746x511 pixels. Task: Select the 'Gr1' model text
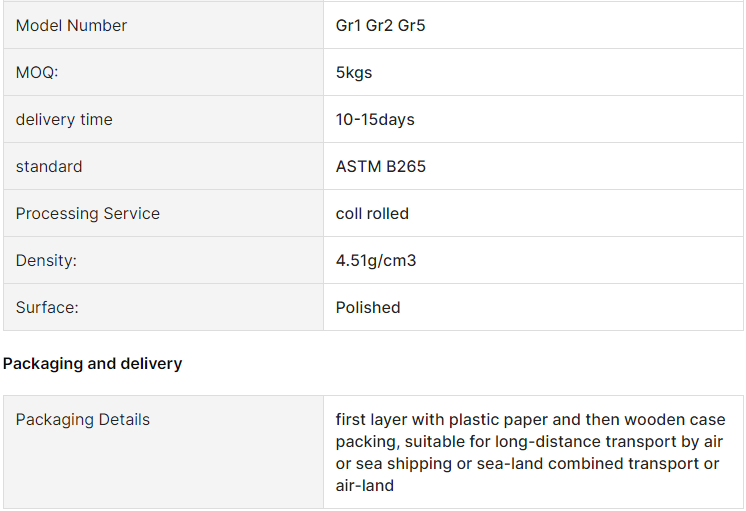[x=347, y=26]
